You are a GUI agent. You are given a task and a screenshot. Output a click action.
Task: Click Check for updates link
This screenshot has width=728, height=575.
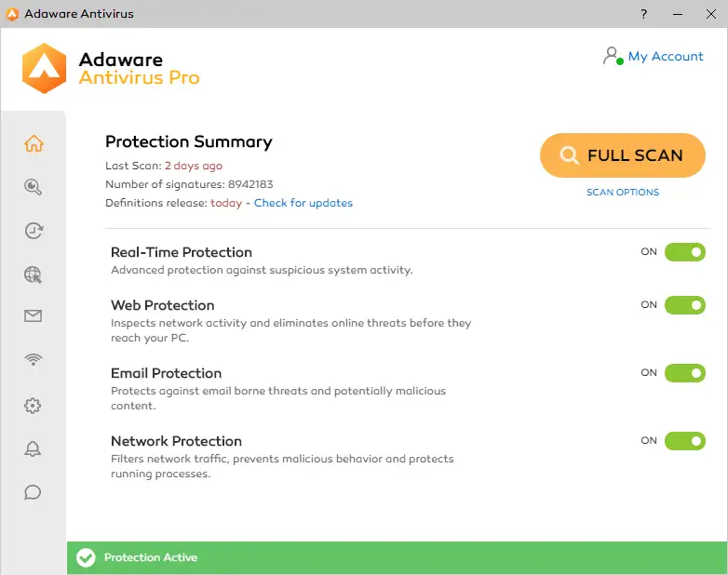pyautogui.click(x=303, y=203)
